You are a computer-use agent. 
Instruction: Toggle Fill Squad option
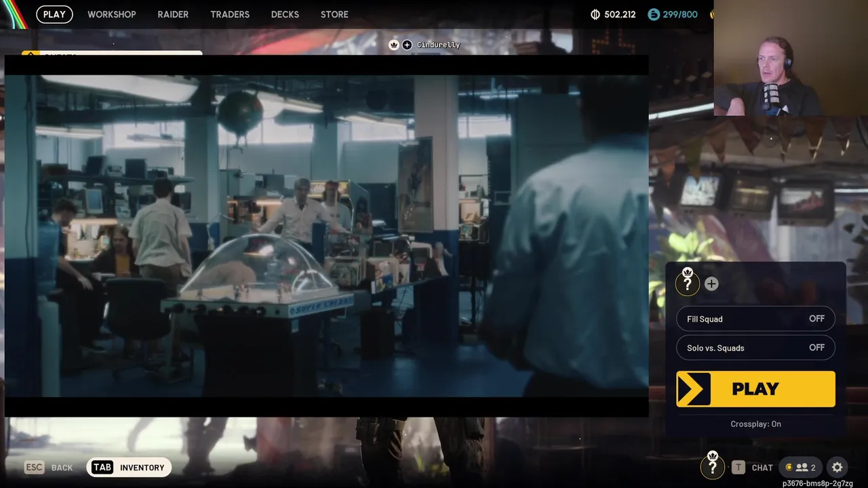(755, 319)
